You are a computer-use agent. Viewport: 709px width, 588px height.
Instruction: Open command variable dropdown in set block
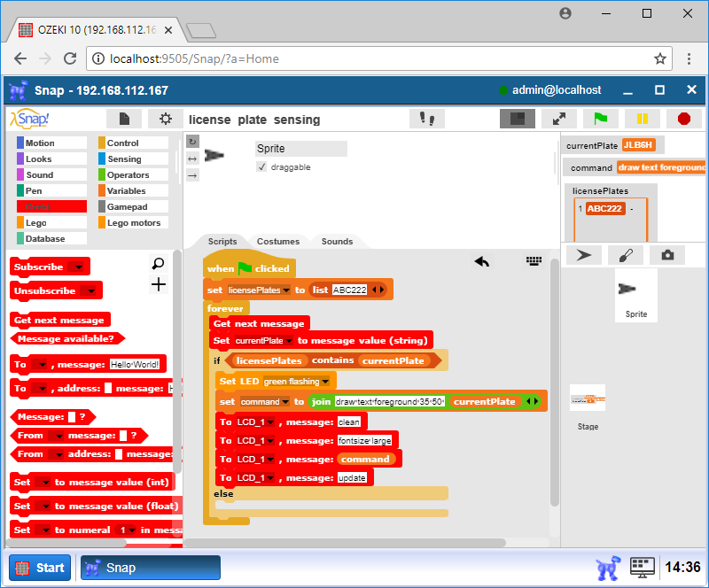tap(264, 402)
